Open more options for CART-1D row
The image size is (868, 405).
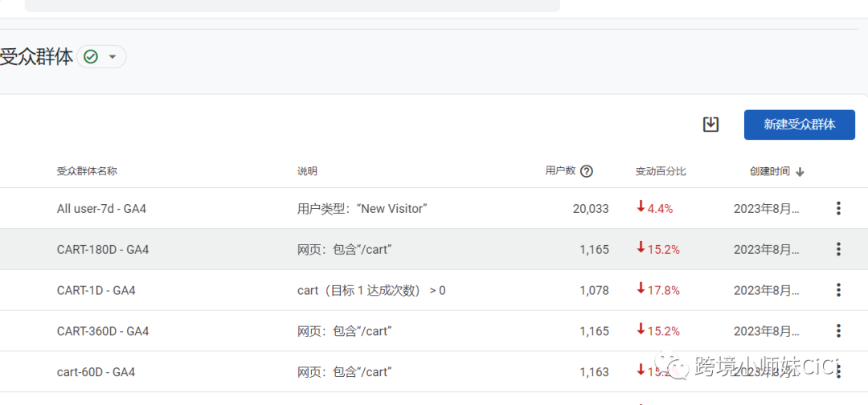click(838, 290)
